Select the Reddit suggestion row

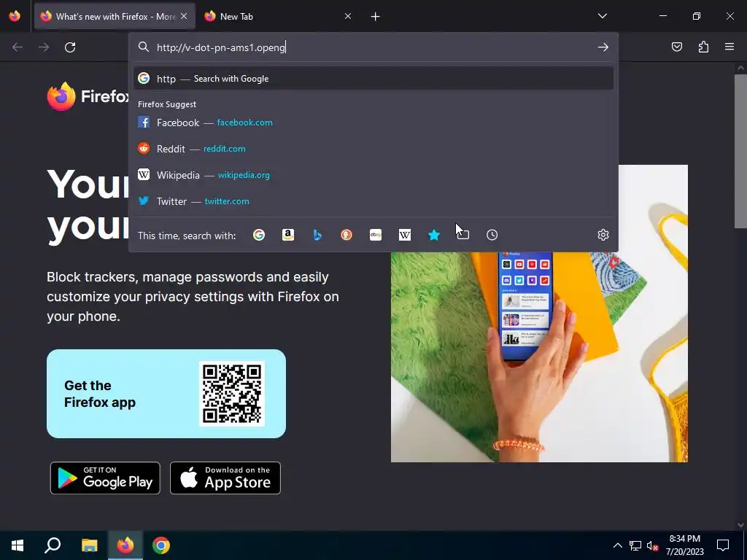tap(373, 149)
